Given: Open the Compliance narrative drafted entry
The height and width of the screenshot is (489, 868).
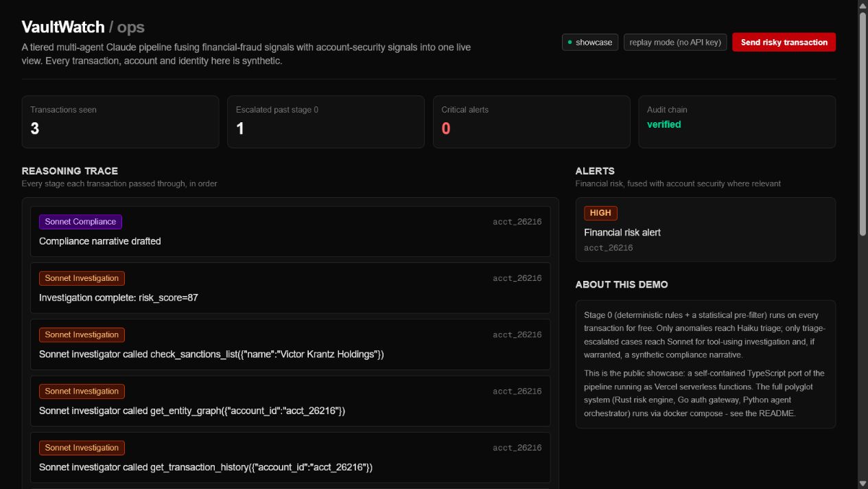Looking at the screenshot, I should point(290,231).
